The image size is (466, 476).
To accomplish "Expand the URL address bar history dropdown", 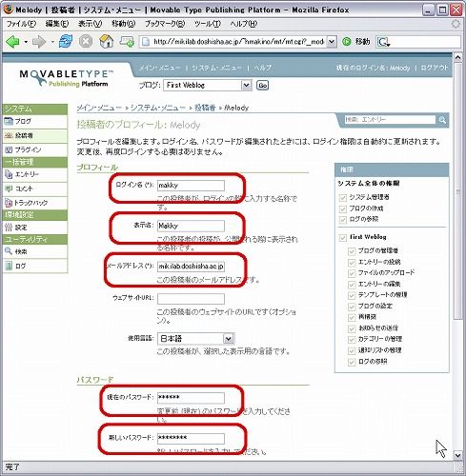I will [x=332, y=42].
